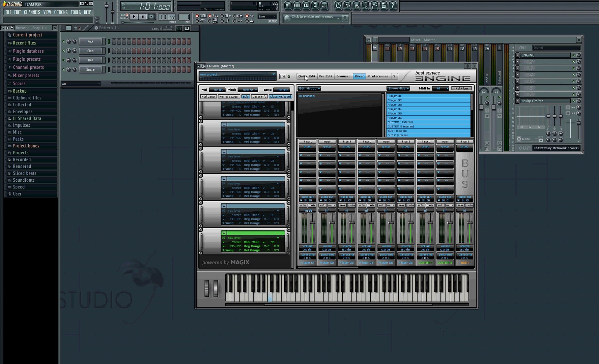Open the graph editor in step sequencer
Viewport: 599px width, 364px height.
click(179, 28)
